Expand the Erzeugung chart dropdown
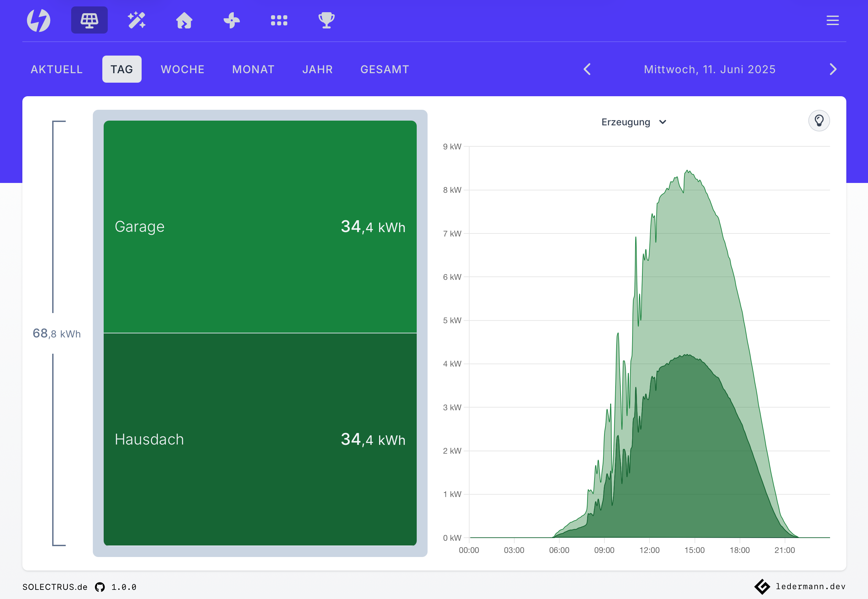 click(x=634, y=122)
